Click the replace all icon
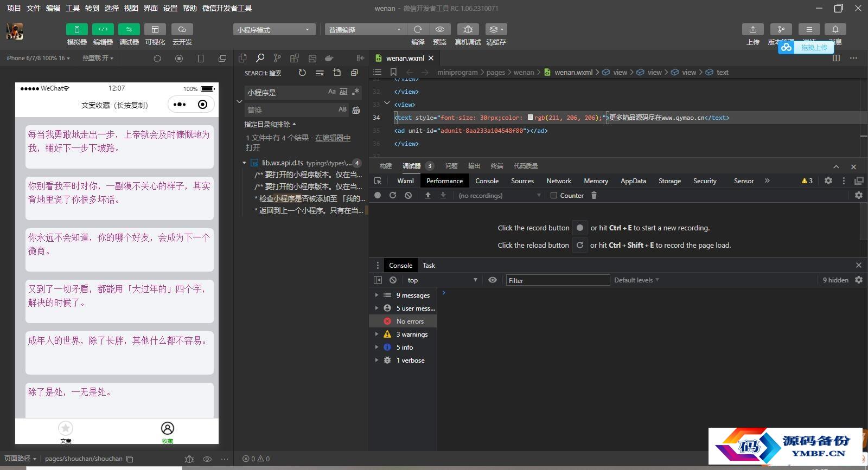The width and height of the screenshot is (868, 470). [356, 110]
